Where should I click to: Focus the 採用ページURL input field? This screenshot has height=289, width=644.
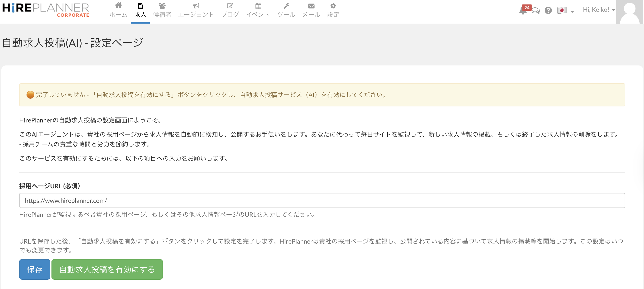pos(322,200)
